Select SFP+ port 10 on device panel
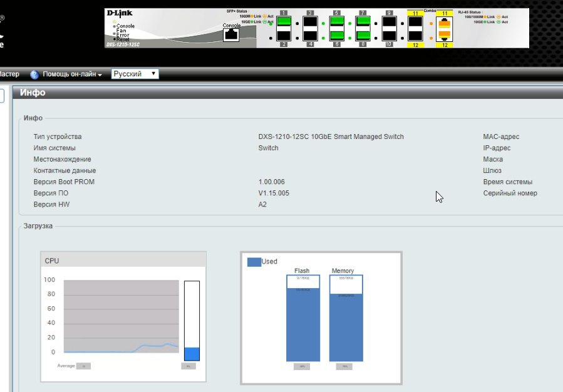 [389, 36]
